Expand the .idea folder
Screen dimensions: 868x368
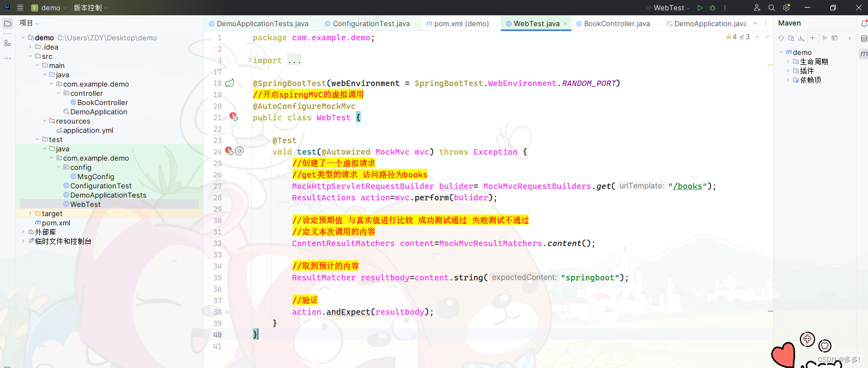pos(31,47)
